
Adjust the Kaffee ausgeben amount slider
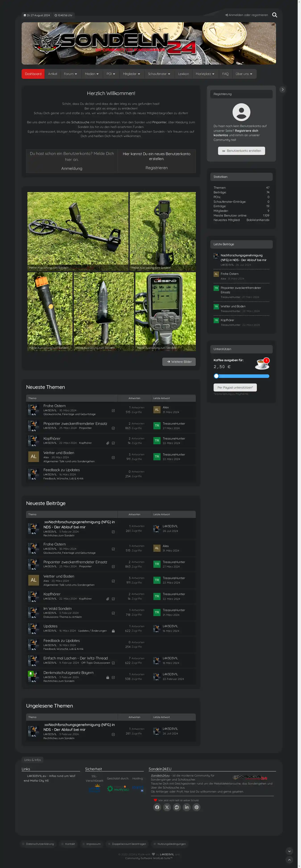217,376
